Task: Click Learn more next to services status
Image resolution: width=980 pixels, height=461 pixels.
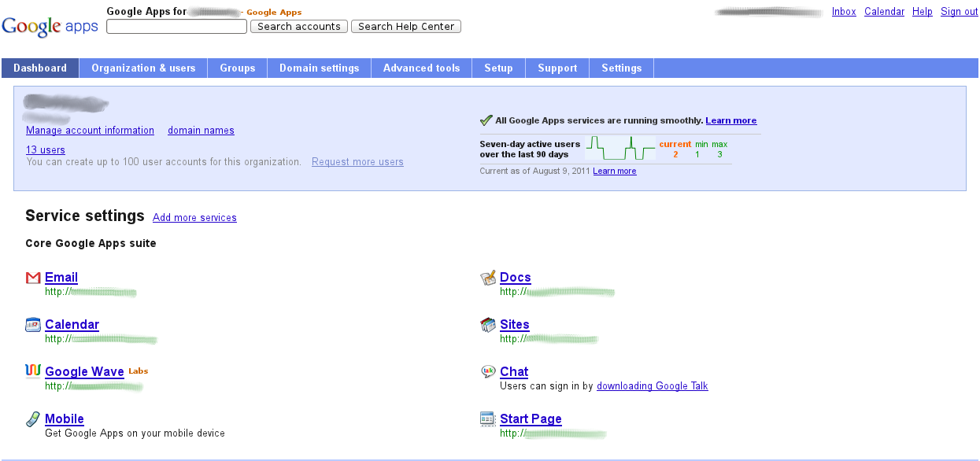Action: coord(731,120)
